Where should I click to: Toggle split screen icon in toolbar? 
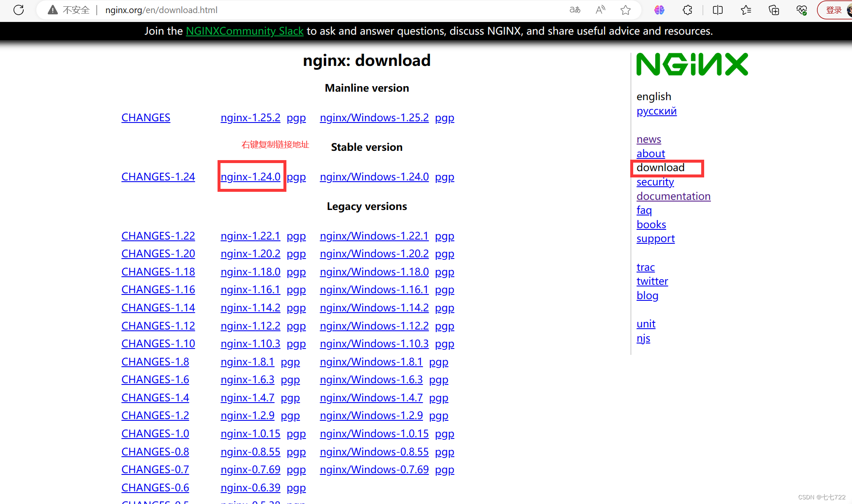click(718, 10)
